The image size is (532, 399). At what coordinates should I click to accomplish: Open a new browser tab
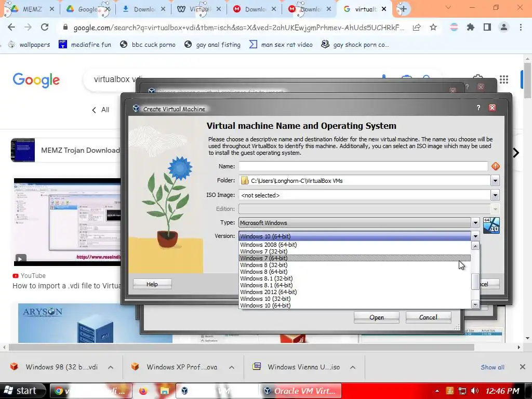pos(403,9)
